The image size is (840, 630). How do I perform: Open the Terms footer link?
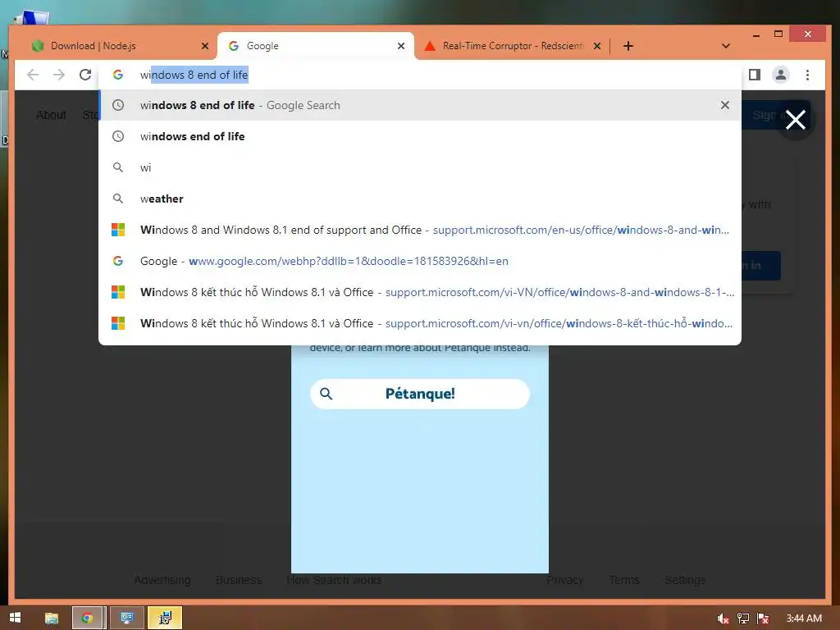624,580
